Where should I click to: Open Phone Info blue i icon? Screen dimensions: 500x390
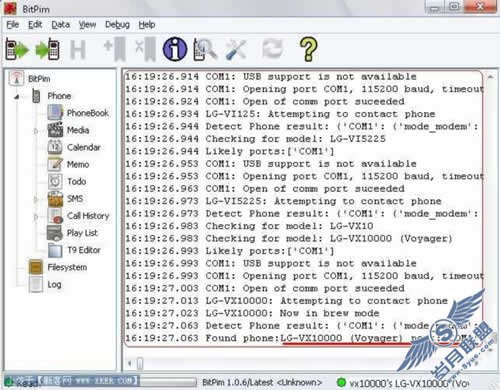[175, 49]
